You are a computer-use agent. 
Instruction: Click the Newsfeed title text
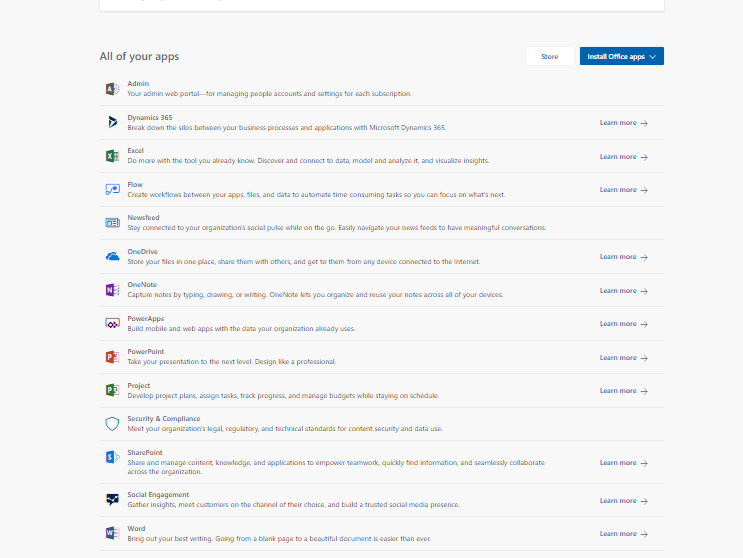click(143, 218)
